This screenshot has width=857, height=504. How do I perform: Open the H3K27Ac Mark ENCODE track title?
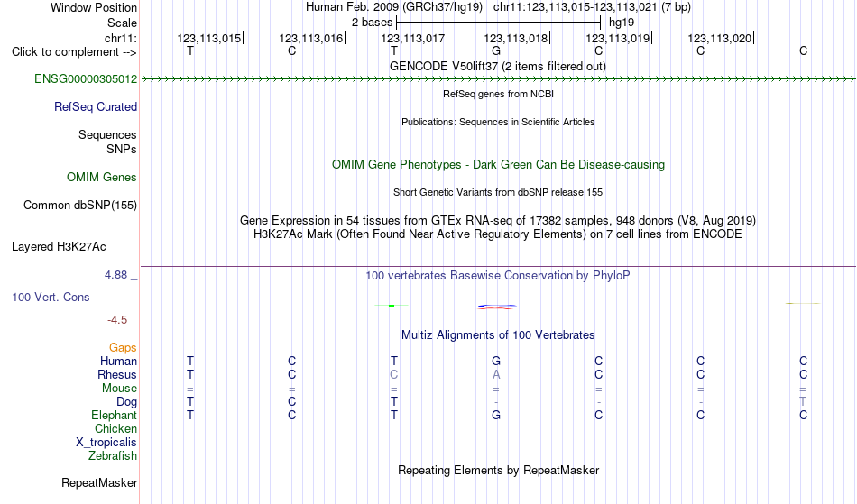[x=498, y=234]
